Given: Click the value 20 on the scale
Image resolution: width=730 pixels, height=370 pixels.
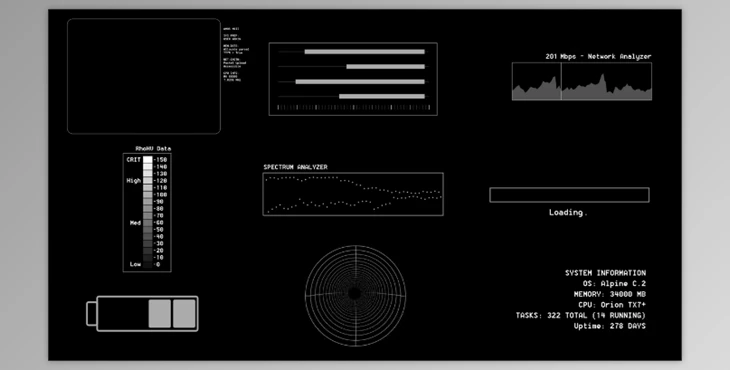Looking at the screenshot, I should [159, 250].
